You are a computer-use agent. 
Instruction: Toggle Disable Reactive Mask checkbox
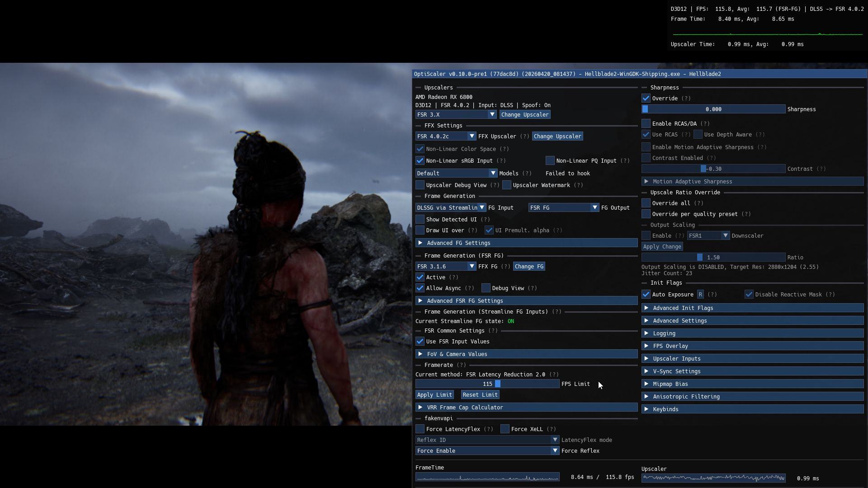point(749,295)
